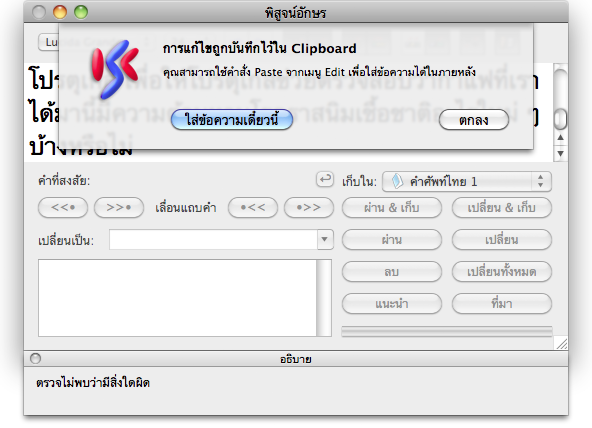592x428 pixels.
Task: Open the font popup in the toolbar
Action: point(49,42)
